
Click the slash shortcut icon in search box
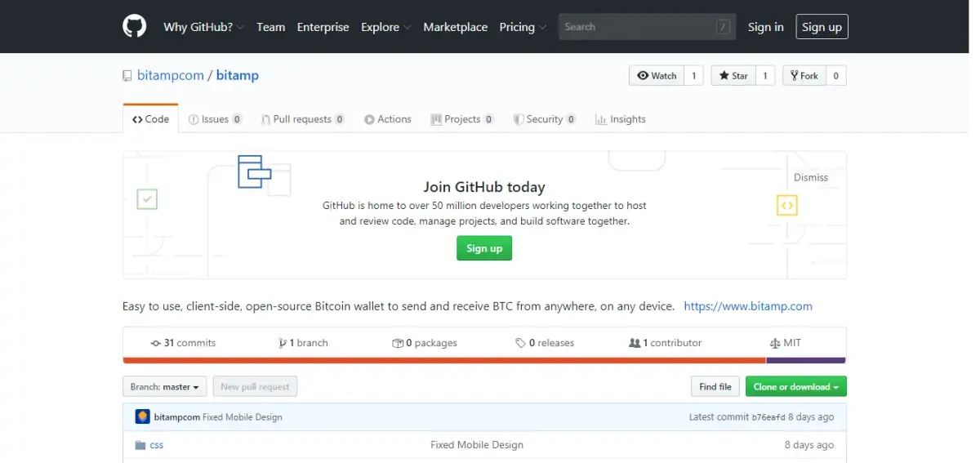pos(723,27)
